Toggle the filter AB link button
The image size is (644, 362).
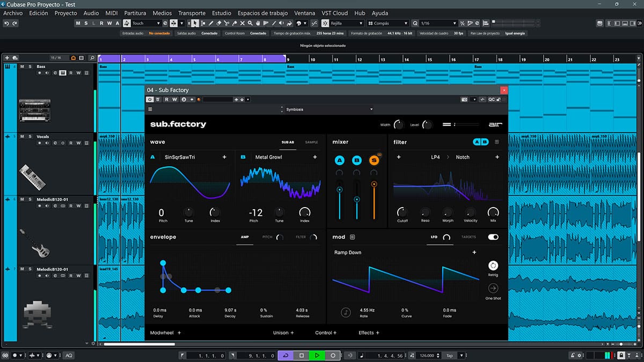481,142
